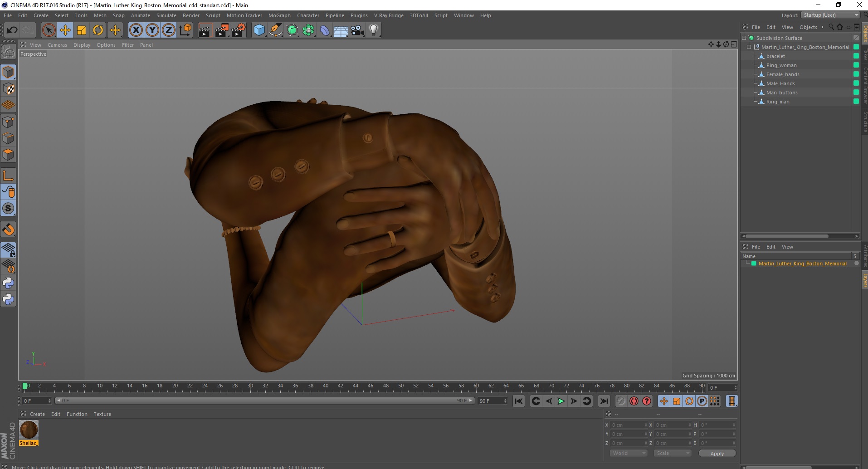Open Edit Render Settings icon
This screenshot has width=868, height=469.
click(239, 30)
